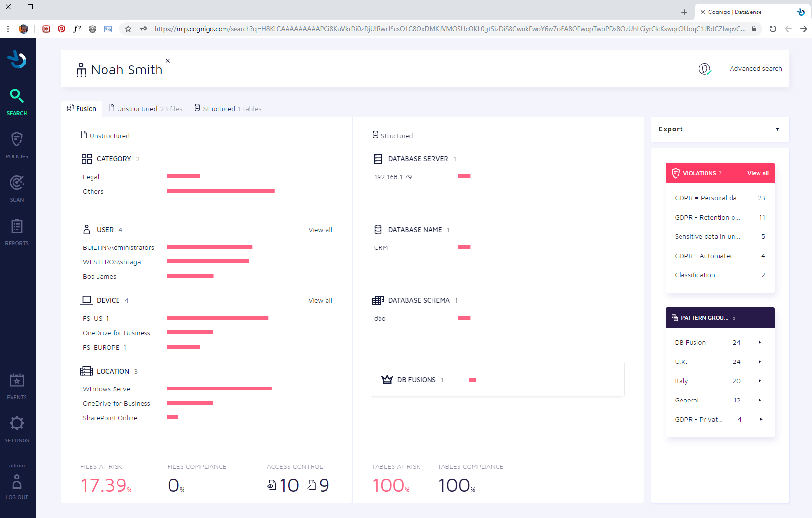Image resolution: width=812 pixels, height=518 pixels.
Task: Click the Advanced search link
Action: (x=756, y=69)
